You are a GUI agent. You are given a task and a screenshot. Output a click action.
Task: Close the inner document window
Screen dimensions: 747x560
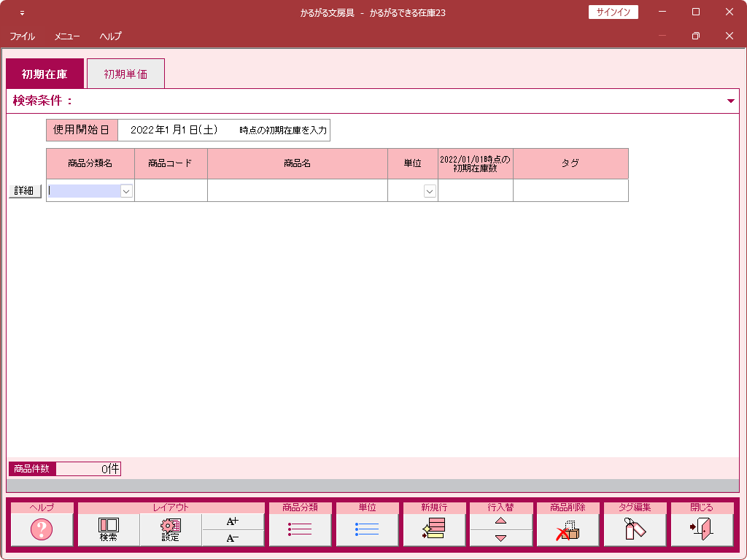pyautogui.click(x=729, y=36)
